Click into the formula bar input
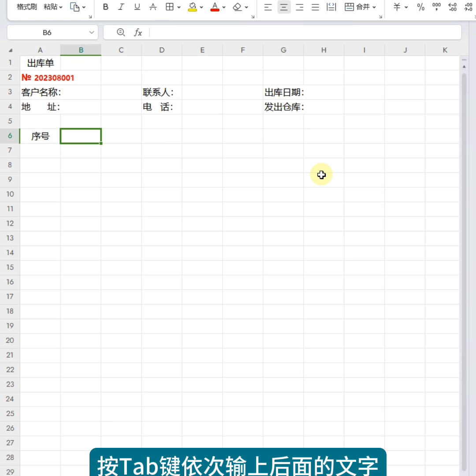 (x=305, y=33)
